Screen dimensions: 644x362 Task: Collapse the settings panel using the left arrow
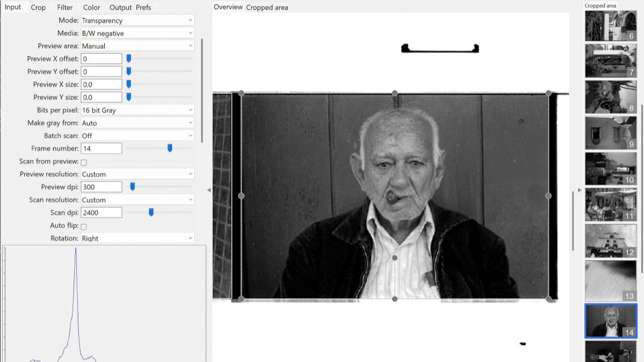(x=210, y=189)
